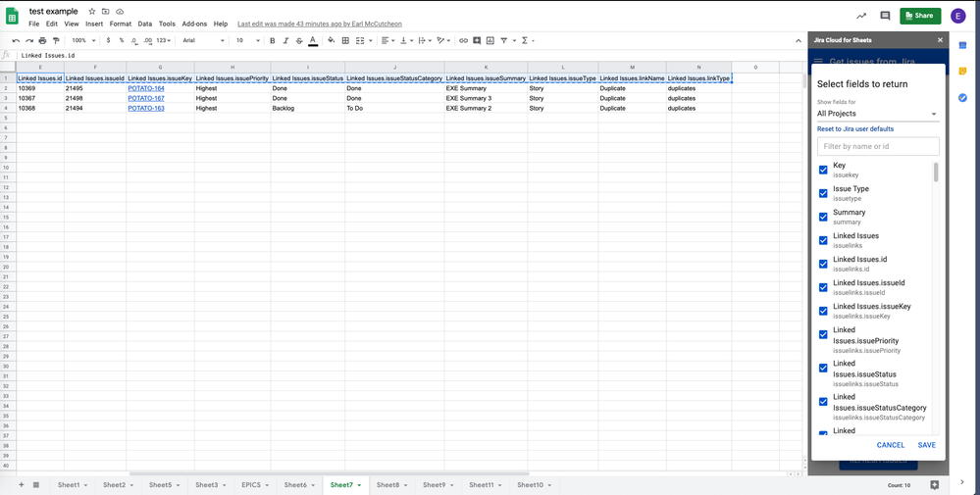Increase decimal places
The height and width of the screenshot is (495, 980).
148,40
